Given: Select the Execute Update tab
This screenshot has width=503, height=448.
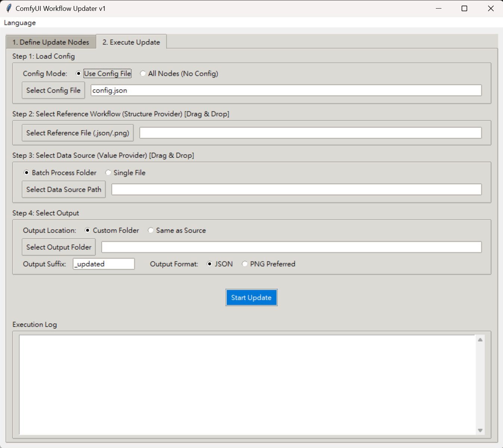Looking at the screenshot, I should tap(131, 42).
